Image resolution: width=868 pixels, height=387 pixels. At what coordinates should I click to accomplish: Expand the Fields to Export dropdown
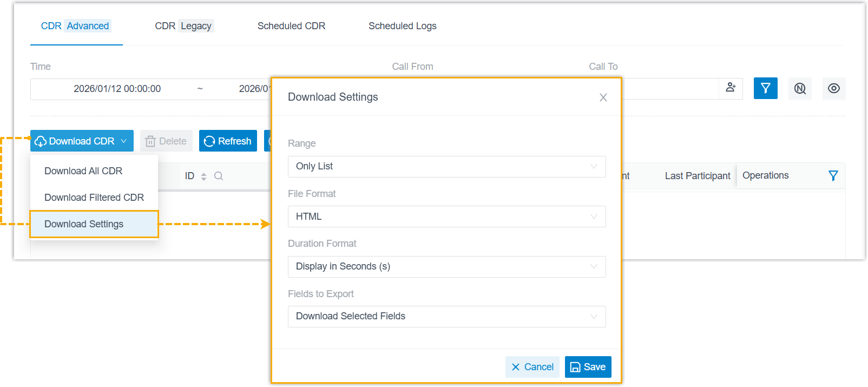tap(446, 317)
